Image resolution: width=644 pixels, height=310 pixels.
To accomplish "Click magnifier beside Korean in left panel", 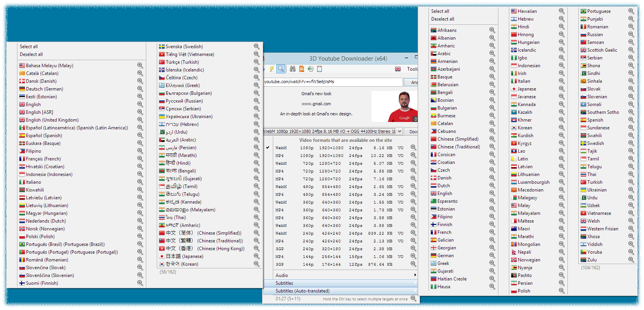I will coord(257,264).
